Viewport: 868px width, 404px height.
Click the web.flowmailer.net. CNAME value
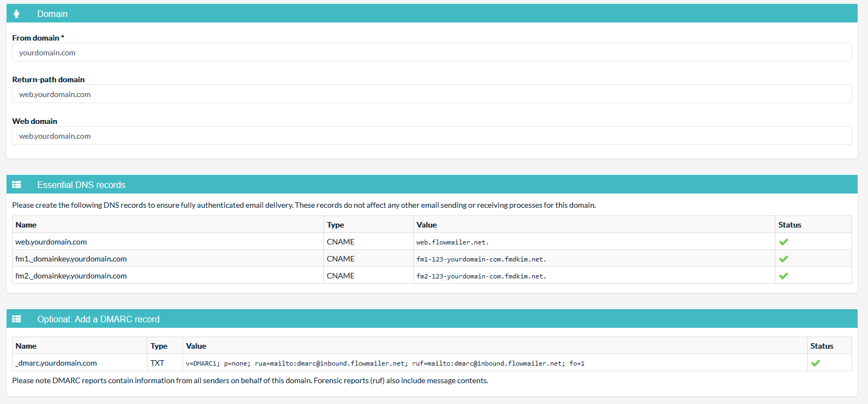pos(452,242)
